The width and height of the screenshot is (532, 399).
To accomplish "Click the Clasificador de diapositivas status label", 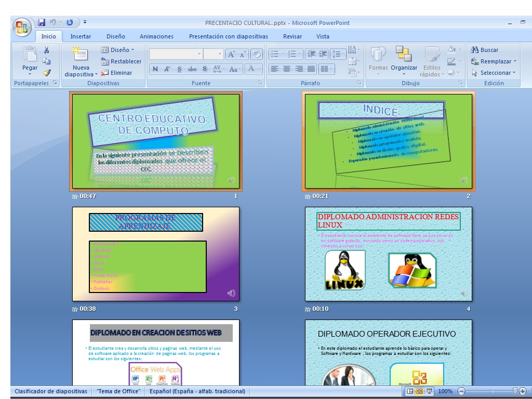I will tap(51, 391).
